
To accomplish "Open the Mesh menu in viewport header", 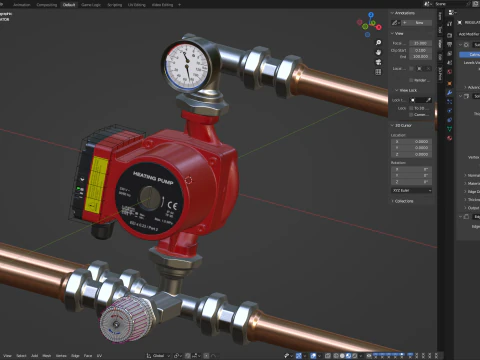I will click(x=47, y=356).
